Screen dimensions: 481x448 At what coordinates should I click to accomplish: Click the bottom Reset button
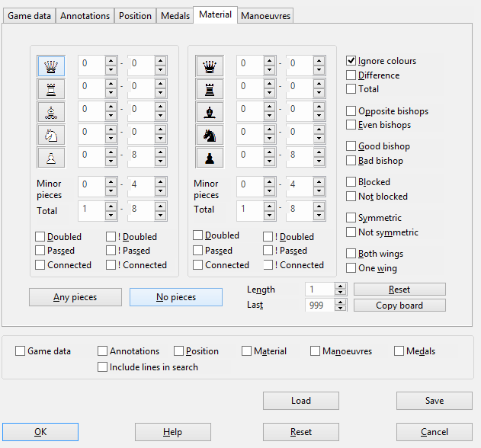[301, 432]
